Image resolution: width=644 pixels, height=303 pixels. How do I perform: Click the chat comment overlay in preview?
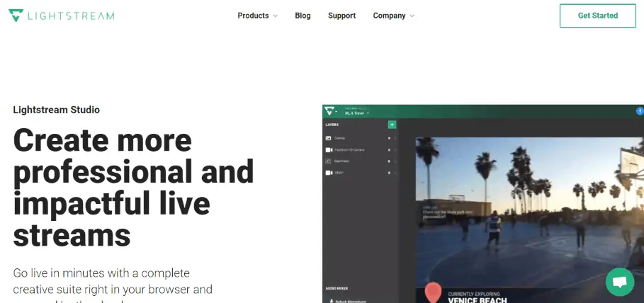tap(448, 212)
